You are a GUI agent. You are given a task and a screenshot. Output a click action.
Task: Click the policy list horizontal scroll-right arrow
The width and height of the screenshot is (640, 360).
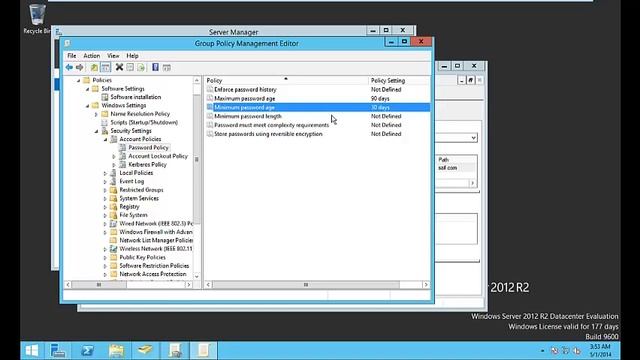pos(426,285)
